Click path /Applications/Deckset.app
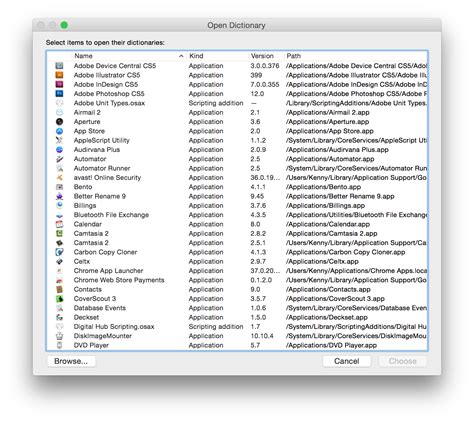Screen dimensions: 474x422 327,317
